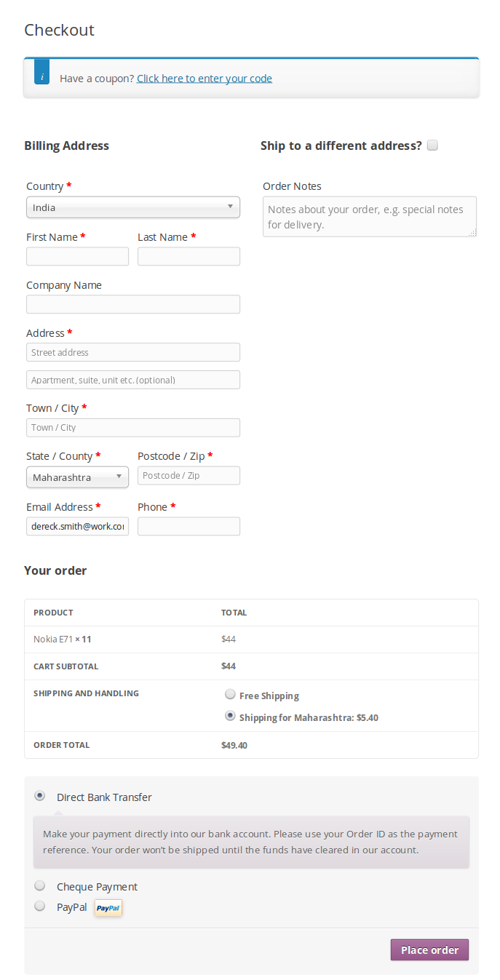Click the Town / City input field

click(x=132, y=428)
